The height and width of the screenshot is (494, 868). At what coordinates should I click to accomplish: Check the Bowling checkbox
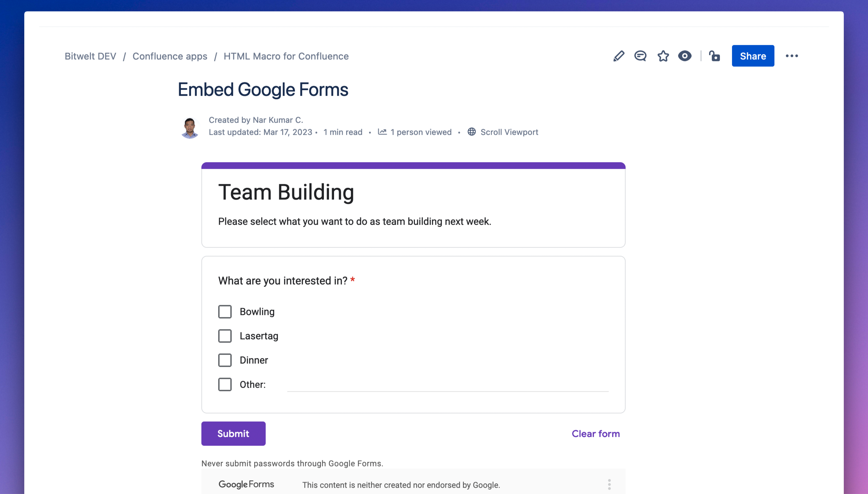225,311
